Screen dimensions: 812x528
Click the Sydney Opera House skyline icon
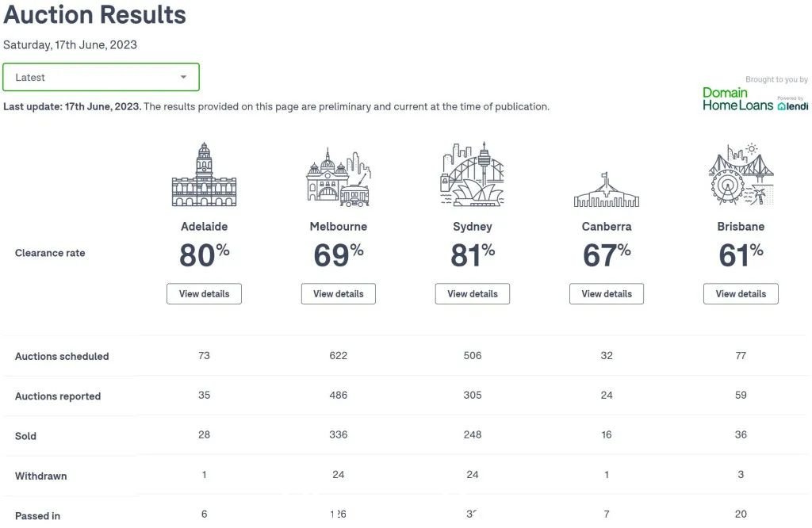click(473, 174)
